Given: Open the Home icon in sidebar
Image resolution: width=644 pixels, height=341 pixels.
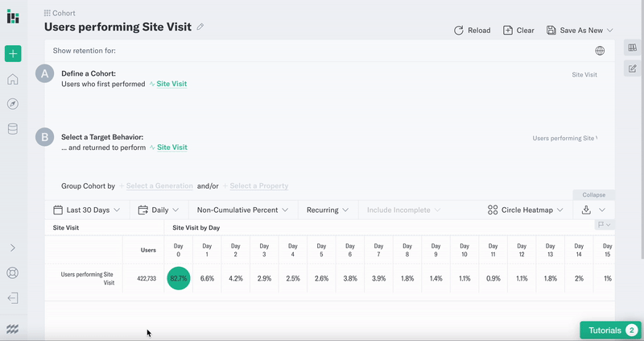Looking at the screenshot, I should [13, 79].
